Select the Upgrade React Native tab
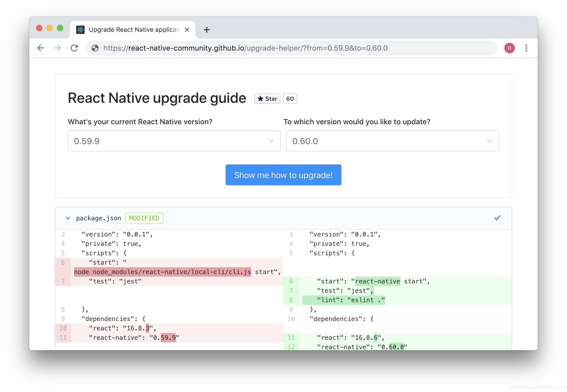Image resolution: width=567 pixels, height=392 pixels. coord(134,30)
